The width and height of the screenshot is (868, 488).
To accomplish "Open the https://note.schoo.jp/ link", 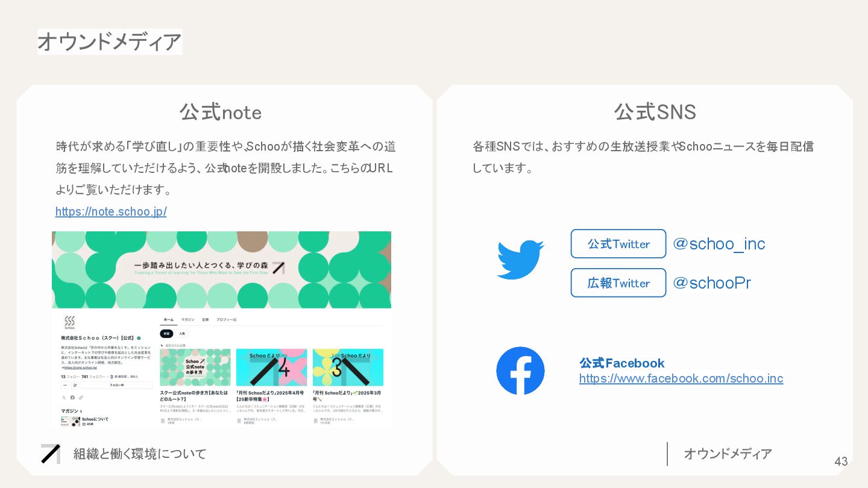I will 111,211.
